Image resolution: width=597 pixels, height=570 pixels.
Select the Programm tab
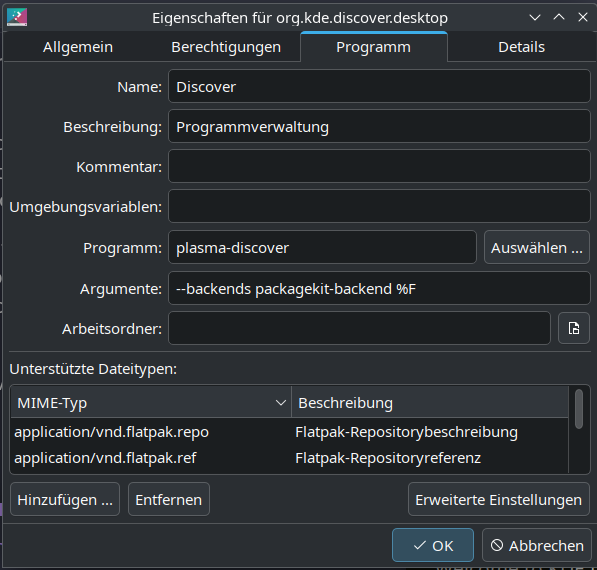[x=374, y=47]
